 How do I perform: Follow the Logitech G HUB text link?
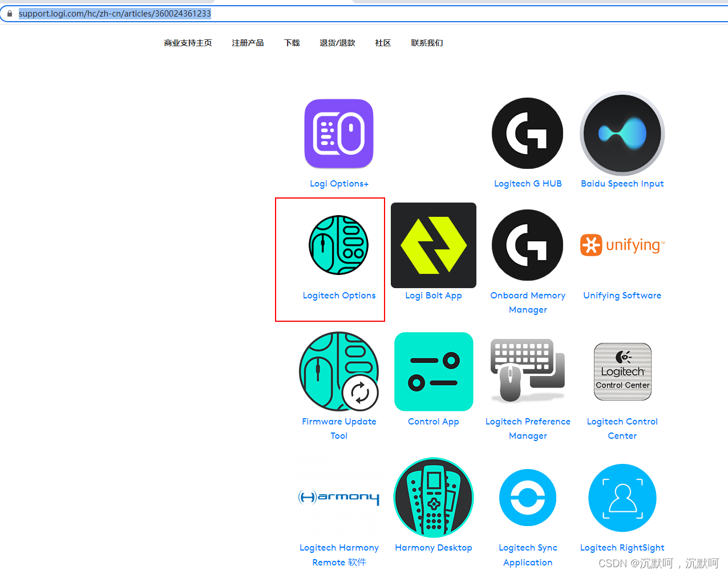point(528,184)
